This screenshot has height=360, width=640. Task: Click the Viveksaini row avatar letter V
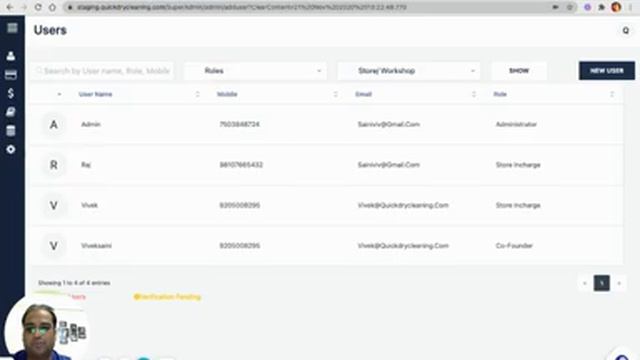(53, 246)
